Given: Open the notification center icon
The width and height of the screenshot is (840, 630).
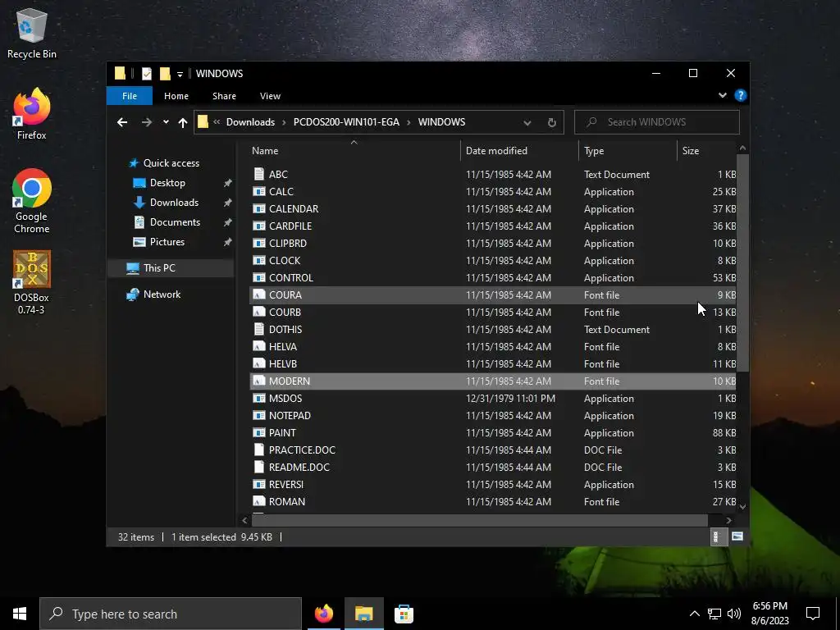Looking at the screenshot, I should point(813,614).
